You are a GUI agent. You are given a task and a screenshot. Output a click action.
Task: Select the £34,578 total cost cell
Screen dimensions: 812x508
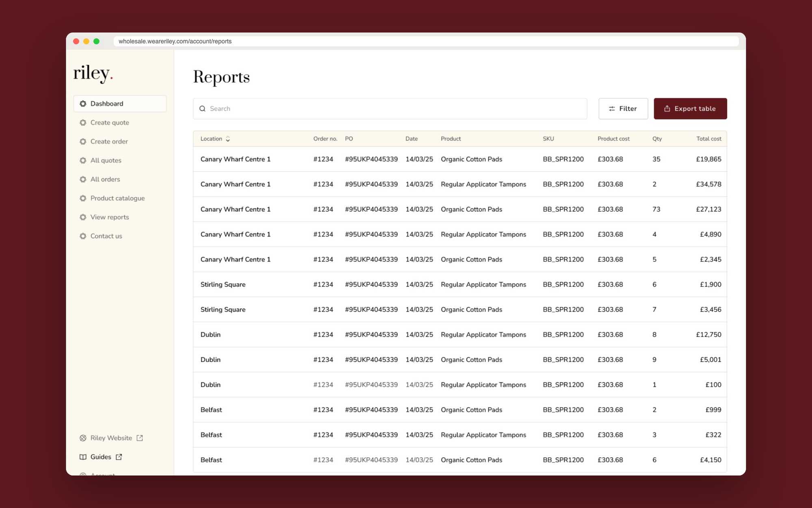[708, 184]
